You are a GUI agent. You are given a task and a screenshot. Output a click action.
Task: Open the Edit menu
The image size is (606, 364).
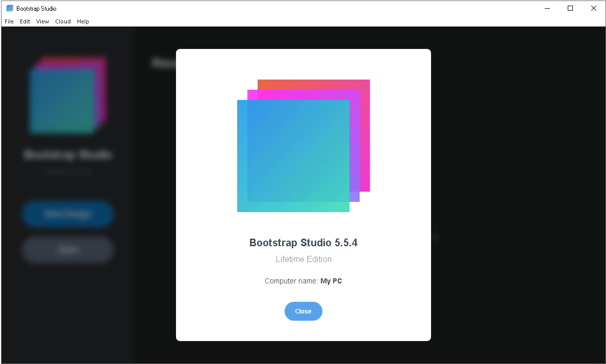pos(25,21)
